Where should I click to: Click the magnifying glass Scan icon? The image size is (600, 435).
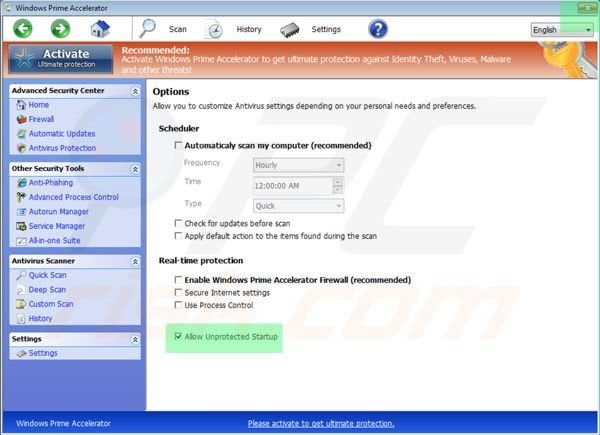point(147,29)
